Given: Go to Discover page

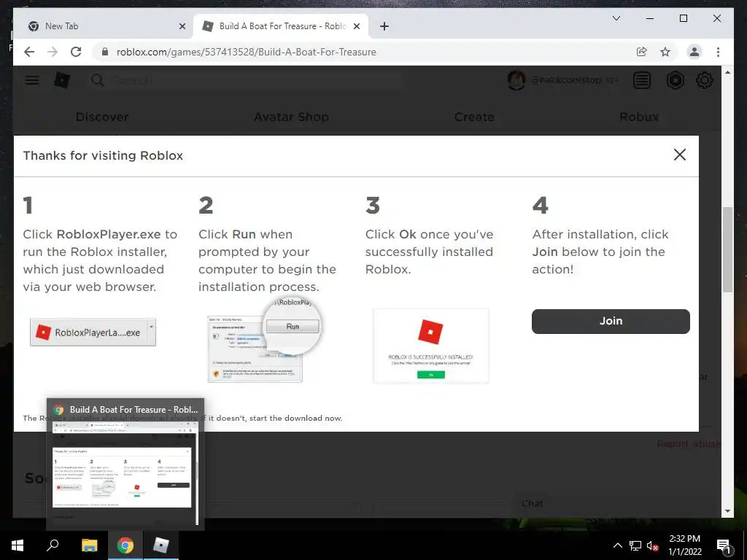Looking at the screenshot, I should 102,117.
